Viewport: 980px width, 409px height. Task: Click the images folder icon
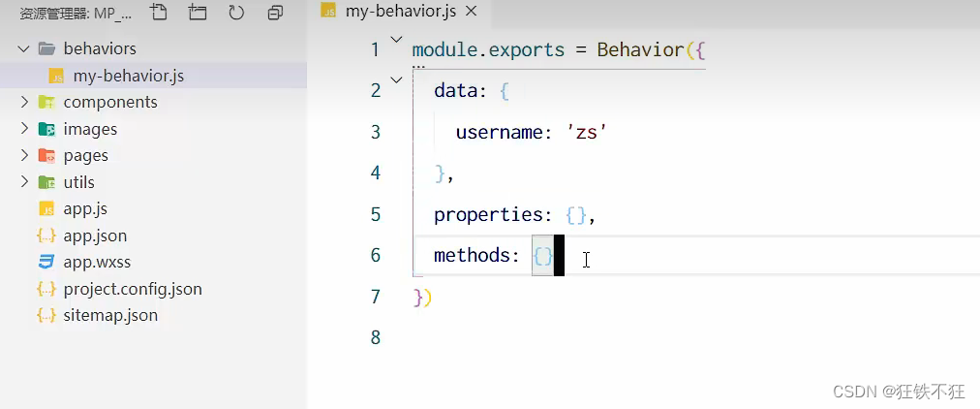[x=46, y=129]
